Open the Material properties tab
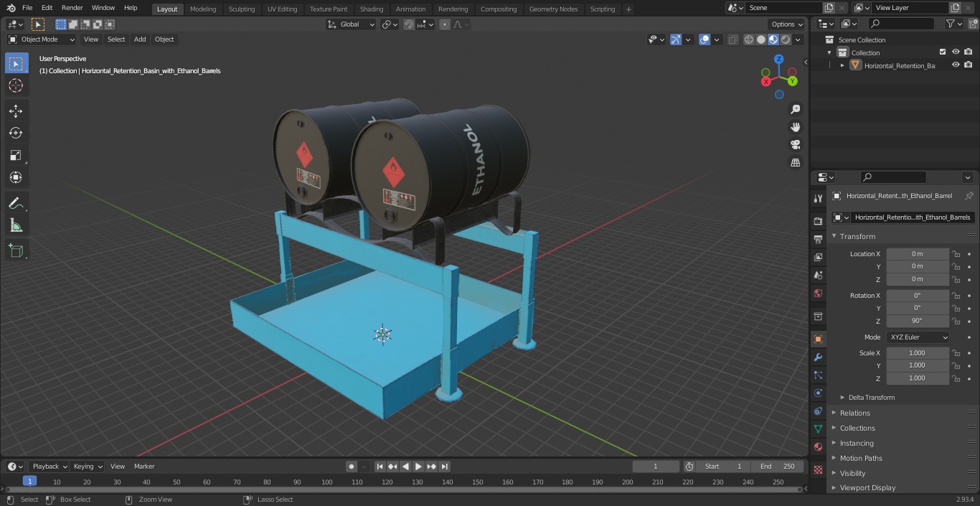980x506 pixels. pyautogui.click(x=818, y=446)
